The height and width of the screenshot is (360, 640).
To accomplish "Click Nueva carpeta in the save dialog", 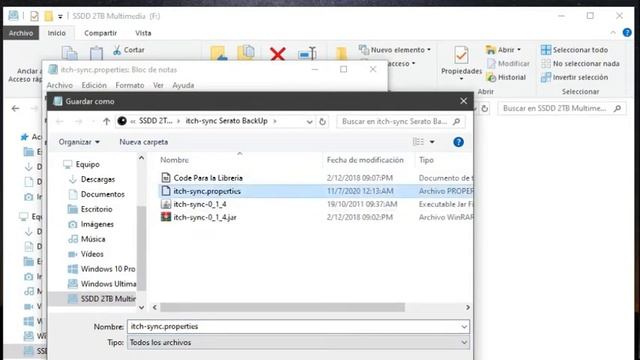I will (143, 142).
